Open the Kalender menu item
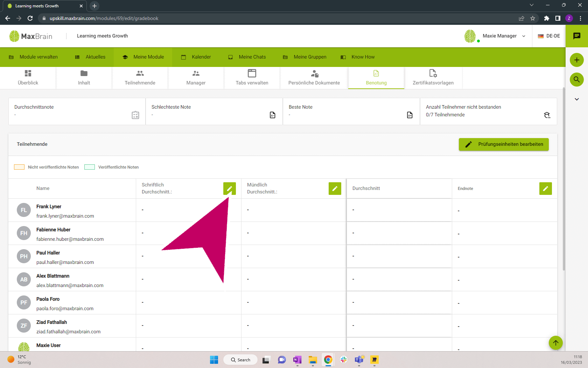This screenshot has width=588, height=368. click(x=196, y=57)
